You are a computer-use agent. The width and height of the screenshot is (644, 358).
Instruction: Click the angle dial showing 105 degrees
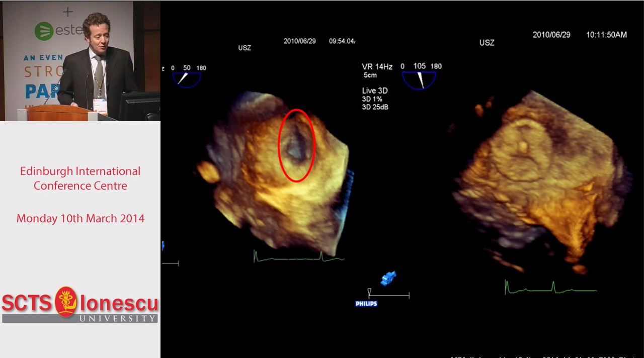pos(419,80)
